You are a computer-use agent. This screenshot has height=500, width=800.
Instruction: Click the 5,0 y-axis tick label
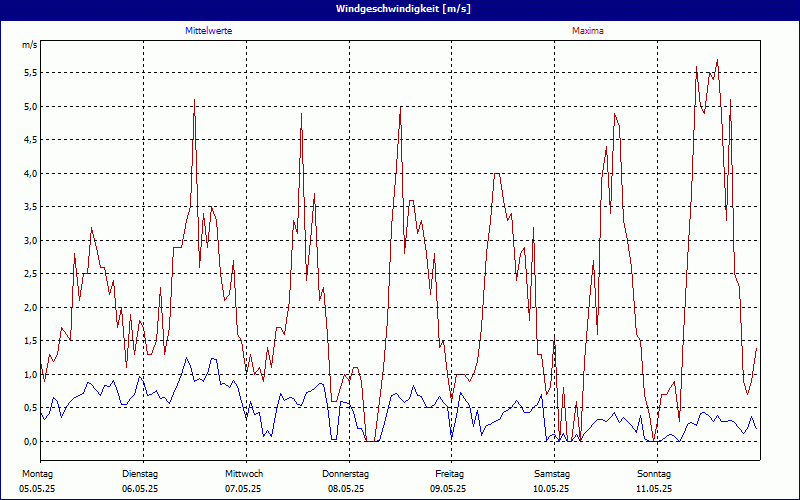30,107
